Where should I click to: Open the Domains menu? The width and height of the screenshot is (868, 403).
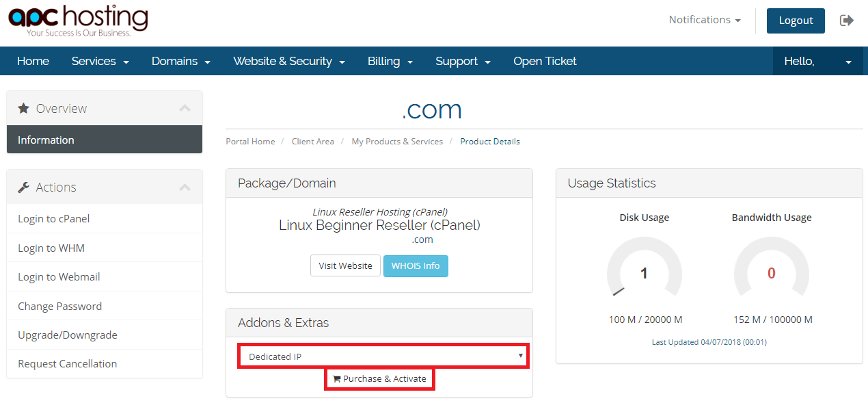181,61
